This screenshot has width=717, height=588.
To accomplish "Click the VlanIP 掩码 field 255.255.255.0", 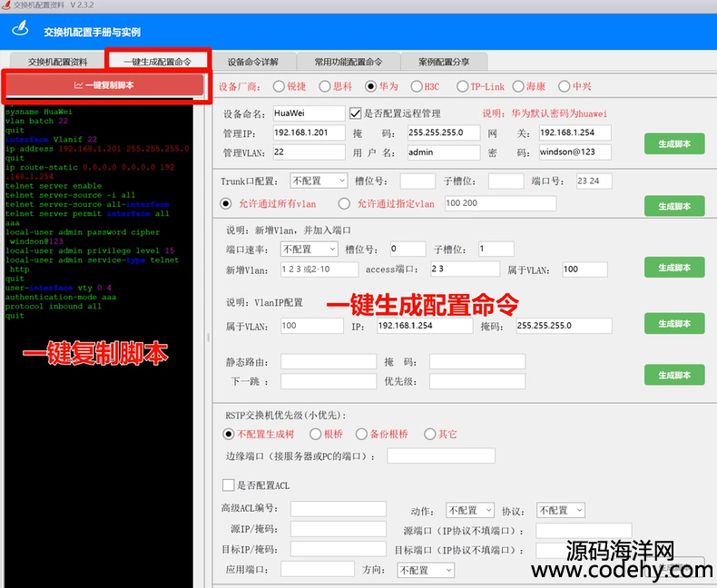I will pyautogui.click(x=564, y=326).
